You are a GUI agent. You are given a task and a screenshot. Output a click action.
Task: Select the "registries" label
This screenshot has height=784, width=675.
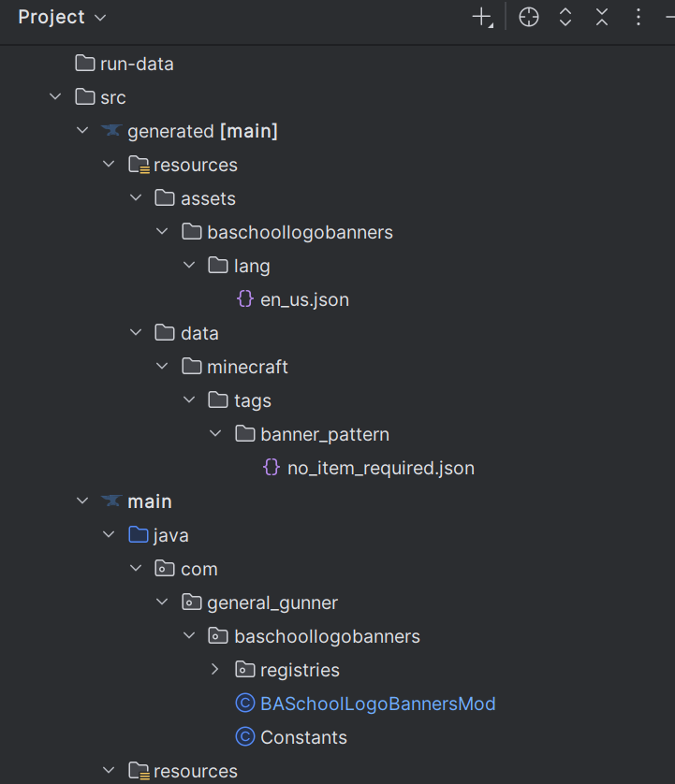click(x=301, y=671)
